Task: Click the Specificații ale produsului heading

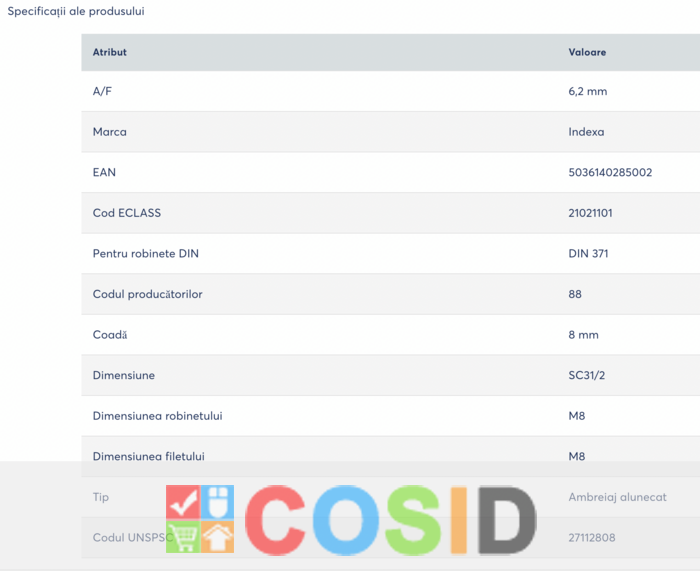Action: click(x=76, y=12)
